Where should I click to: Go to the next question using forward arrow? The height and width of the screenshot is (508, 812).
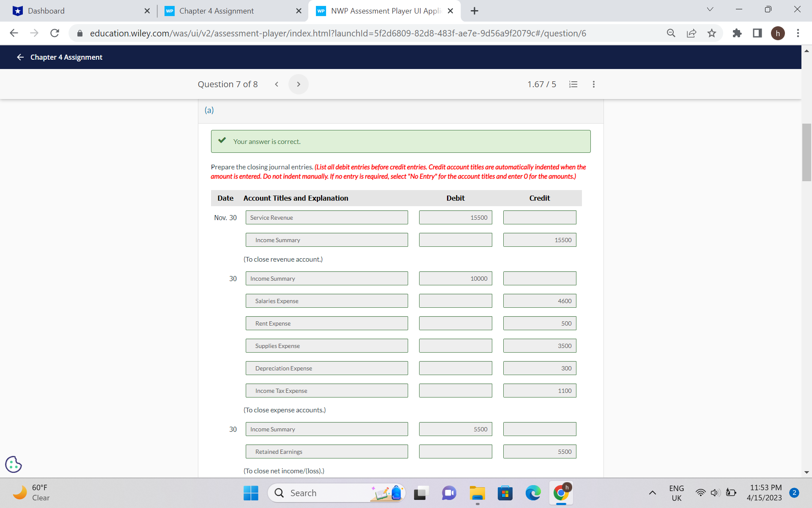click(299, 84)
